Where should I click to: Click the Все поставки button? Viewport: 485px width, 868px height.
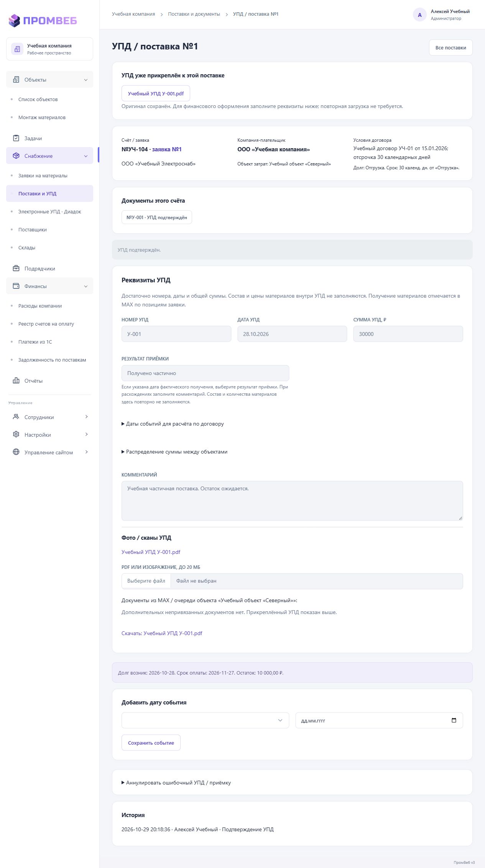tap(450, 47)
